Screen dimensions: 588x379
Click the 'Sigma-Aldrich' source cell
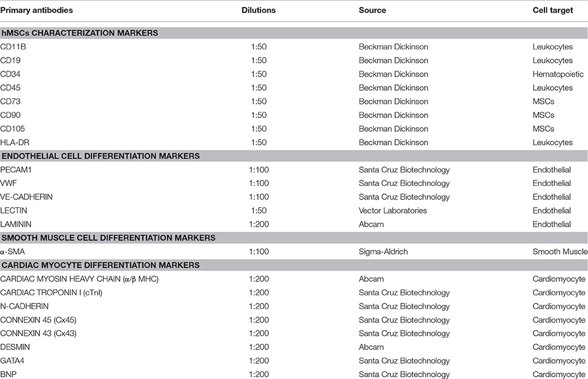pos(383,252)
